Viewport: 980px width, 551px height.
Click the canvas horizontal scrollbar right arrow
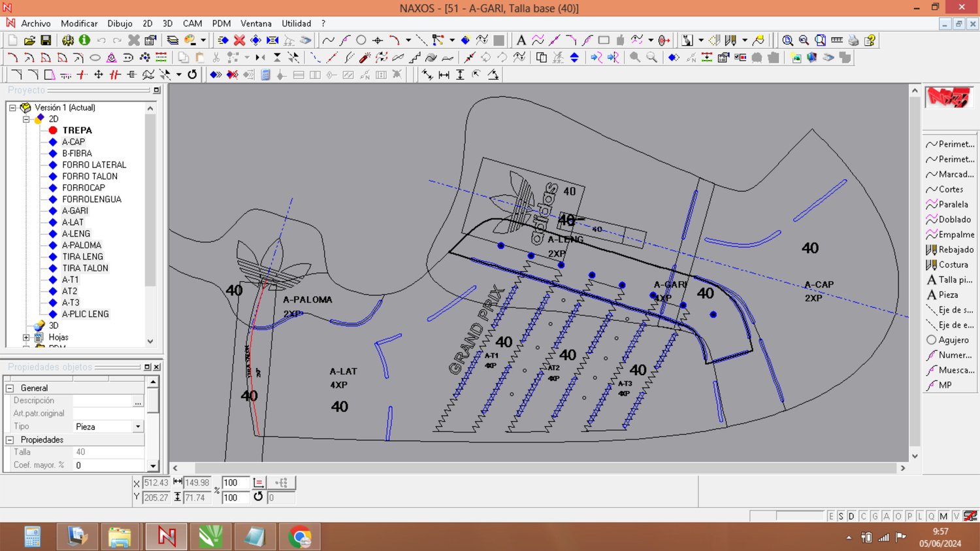click(903, 468)
